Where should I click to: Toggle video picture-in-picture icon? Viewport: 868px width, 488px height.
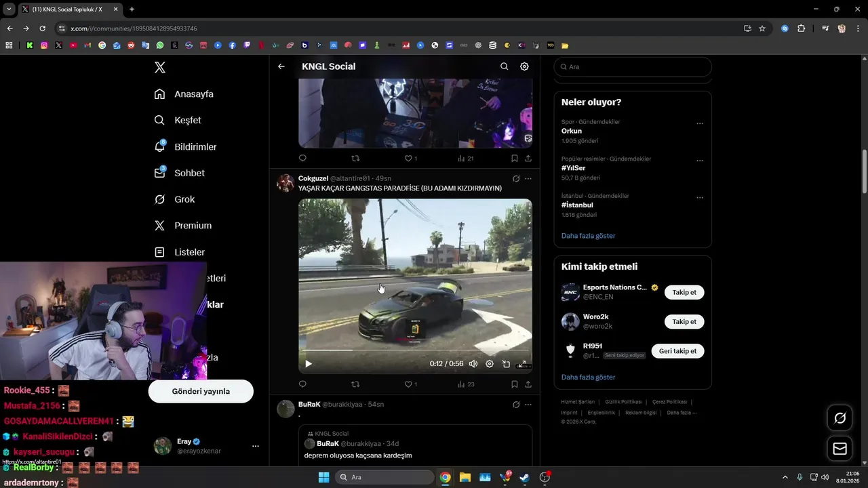click(506, 364)
